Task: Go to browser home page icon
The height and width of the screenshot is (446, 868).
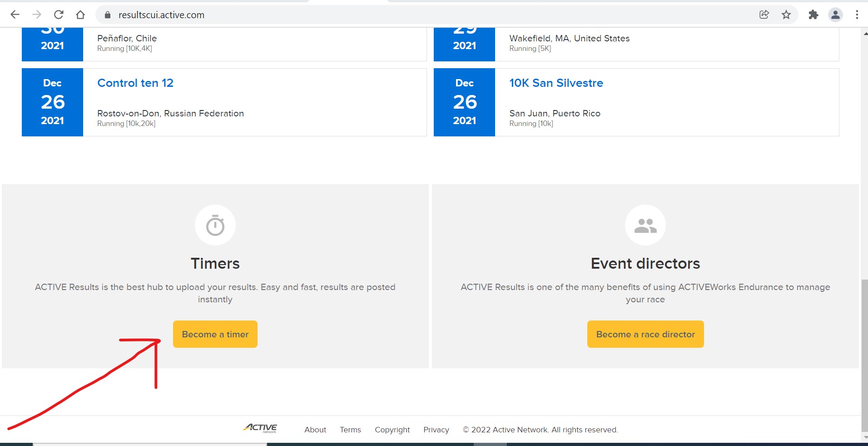Action: [80, 15]
